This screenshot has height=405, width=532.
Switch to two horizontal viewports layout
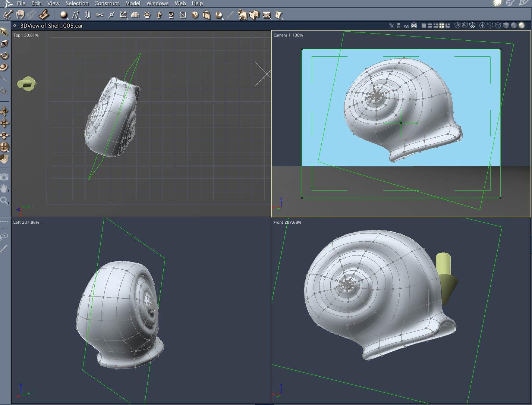[430, 26]
